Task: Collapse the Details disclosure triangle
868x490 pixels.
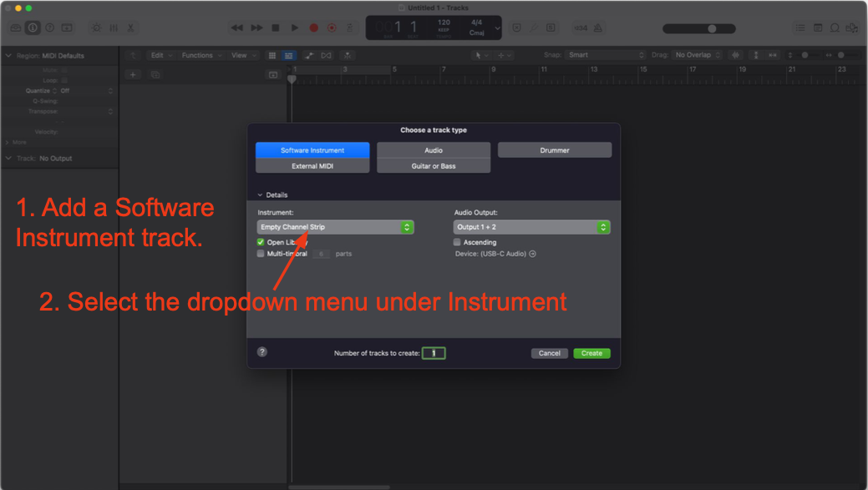Action: coord(260,195)
